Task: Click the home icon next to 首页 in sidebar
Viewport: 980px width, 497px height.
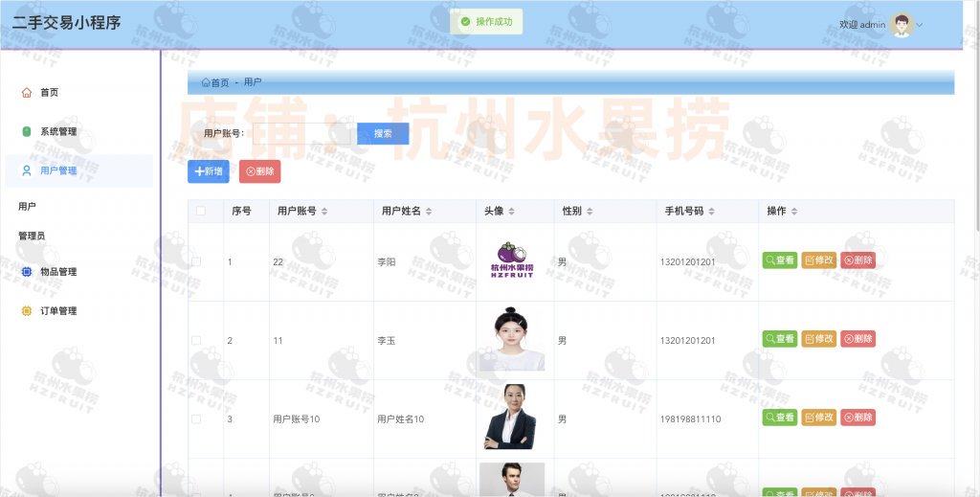Action: [26, 93]
